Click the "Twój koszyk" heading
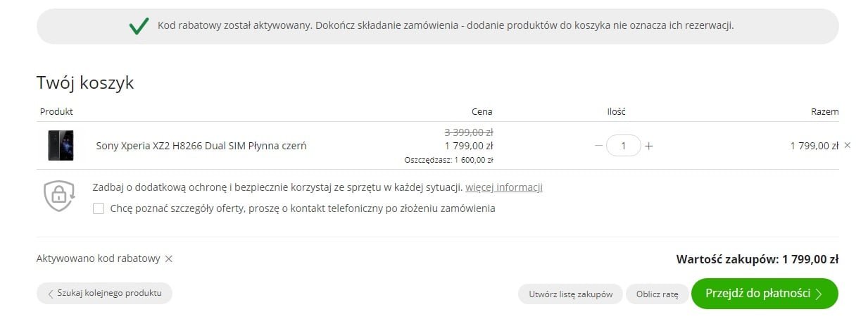Viewport: 868px width, 319px height. (85, 83)
